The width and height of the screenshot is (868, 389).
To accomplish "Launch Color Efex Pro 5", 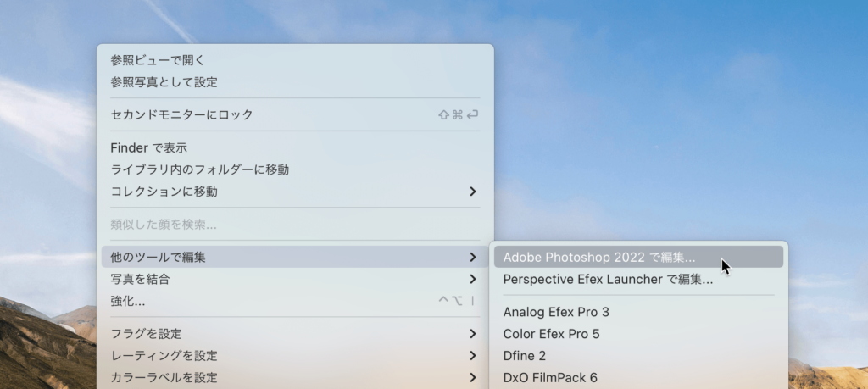I will (x=638, y=334).
